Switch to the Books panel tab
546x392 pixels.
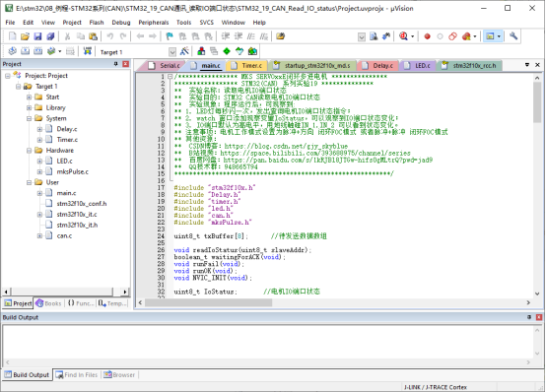pos(48,303)
